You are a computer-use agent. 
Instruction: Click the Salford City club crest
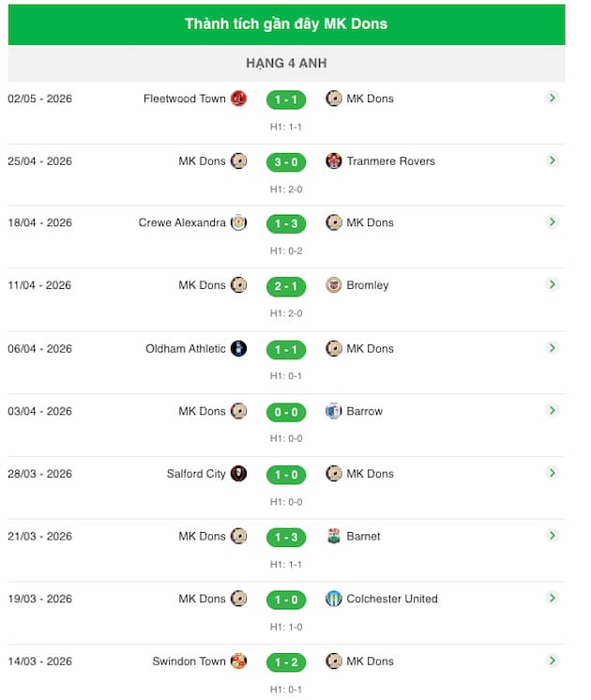239,473
